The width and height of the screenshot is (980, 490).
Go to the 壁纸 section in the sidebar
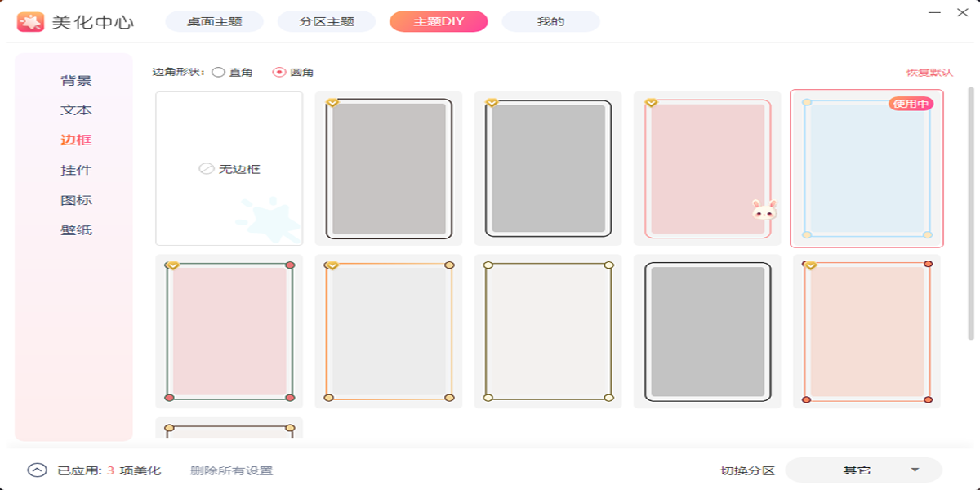[x=76, y=230]
